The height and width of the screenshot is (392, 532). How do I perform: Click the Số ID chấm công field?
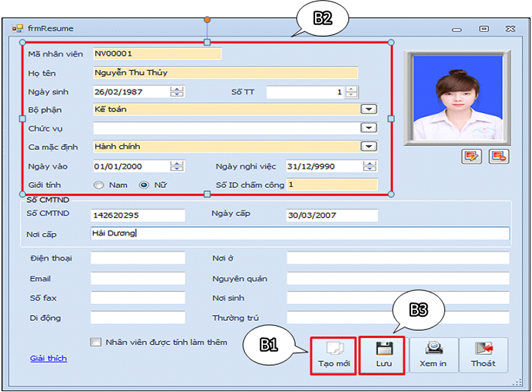coord(332,185)
